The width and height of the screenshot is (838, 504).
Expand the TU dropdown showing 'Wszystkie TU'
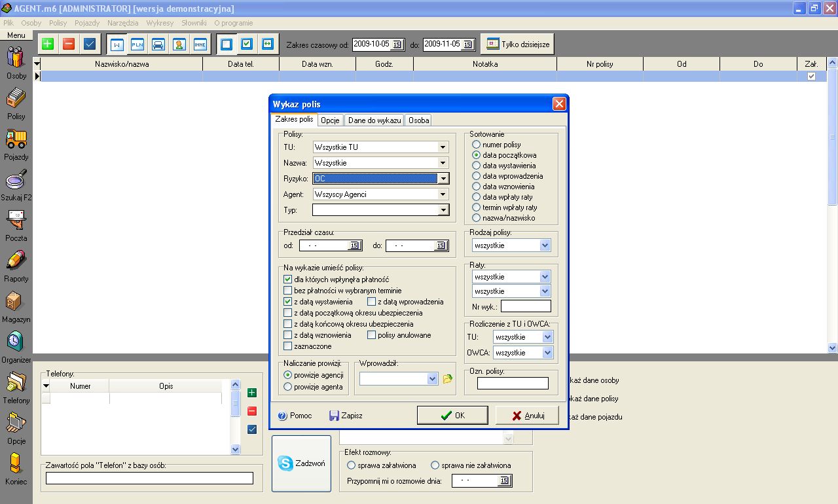(x=443, y=147)
